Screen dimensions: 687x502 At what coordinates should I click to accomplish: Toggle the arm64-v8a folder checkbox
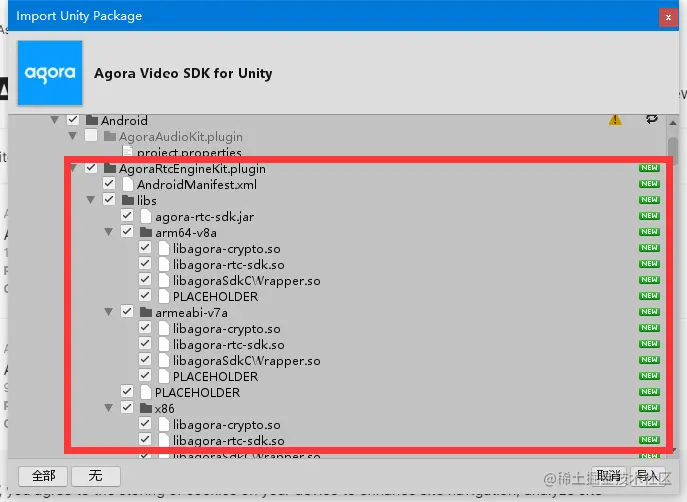click(x=127, y=231)
